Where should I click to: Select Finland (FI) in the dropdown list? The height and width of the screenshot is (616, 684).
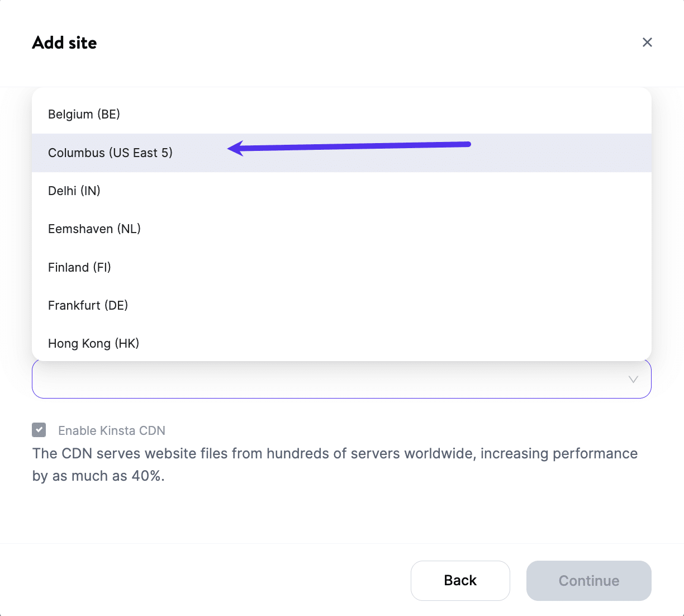79,267
